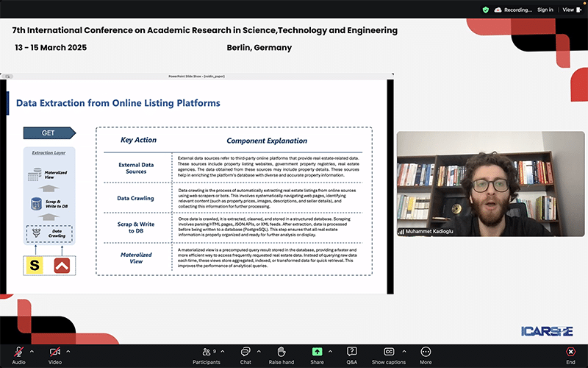Unmute microphone with the Audio button
The height and width of the screenshot is (368, 588).
point(18,355)
